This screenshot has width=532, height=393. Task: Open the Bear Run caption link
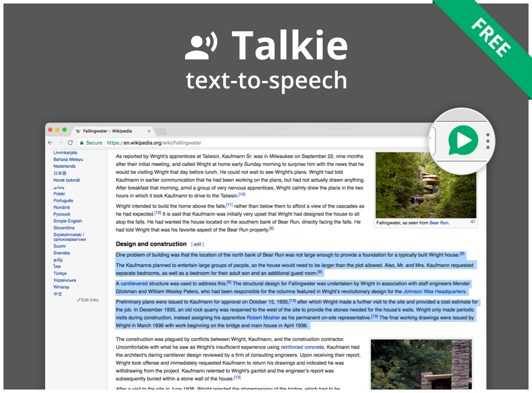[439, 223]
